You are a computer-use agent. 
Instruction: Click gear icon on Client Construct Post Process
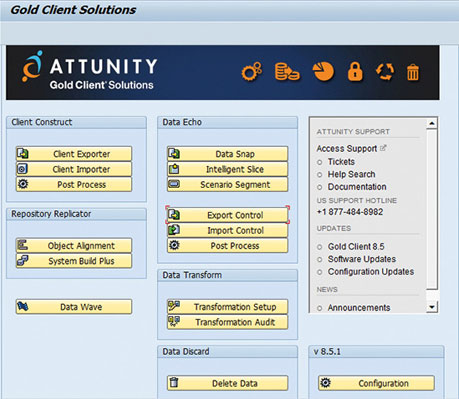click(23, 184)
